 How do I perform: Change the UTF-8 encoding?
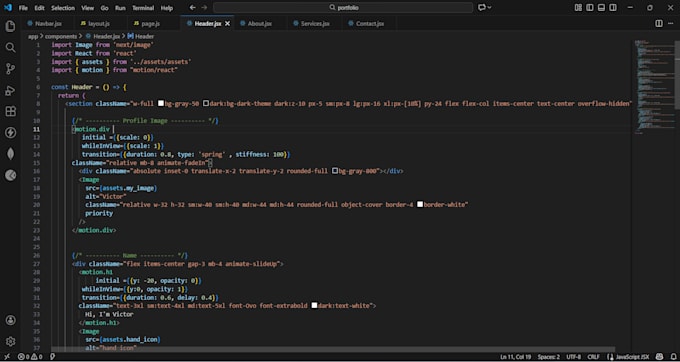point(573,356)
